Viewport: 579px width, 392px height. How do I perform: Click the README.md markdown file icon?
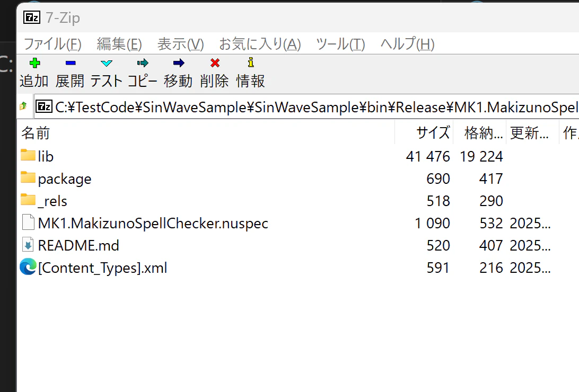[28, 245]
